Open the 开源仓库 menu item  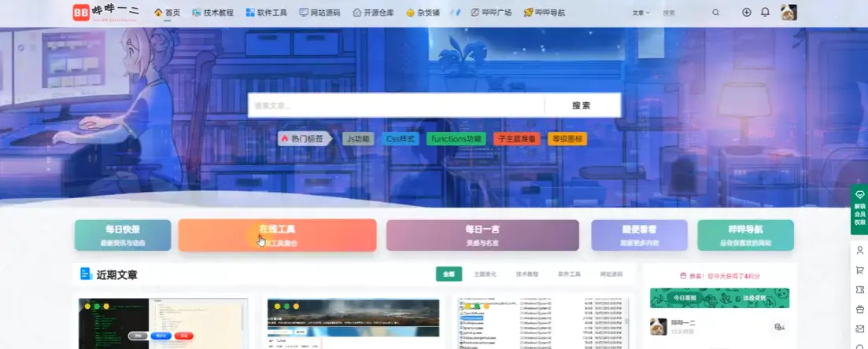point(373,12)
